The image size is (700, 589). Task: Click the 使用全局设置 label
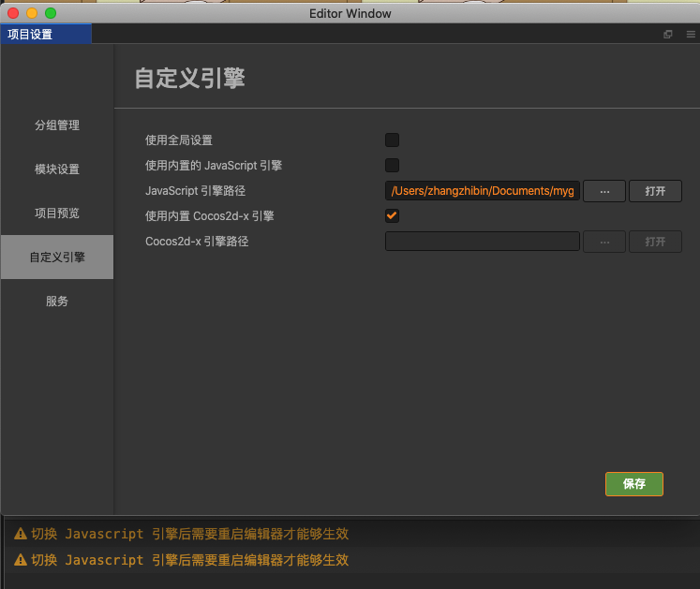pyautogui.click(x=179, y=140)
